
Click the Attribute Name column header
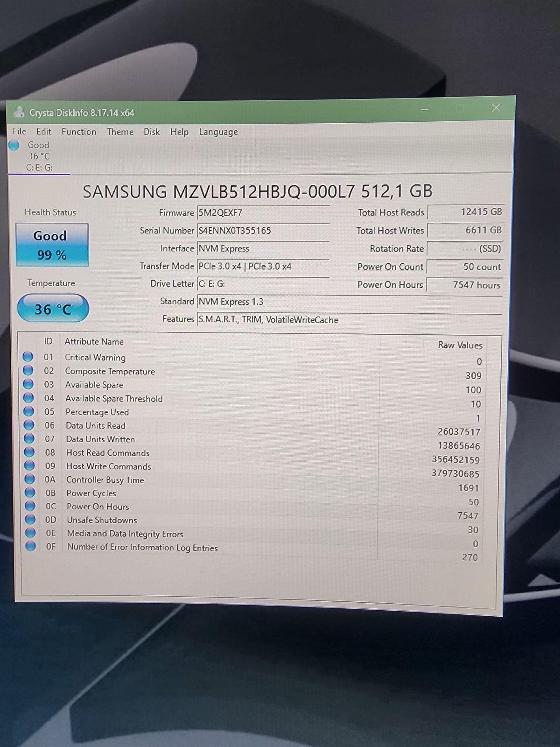point(94,342)
